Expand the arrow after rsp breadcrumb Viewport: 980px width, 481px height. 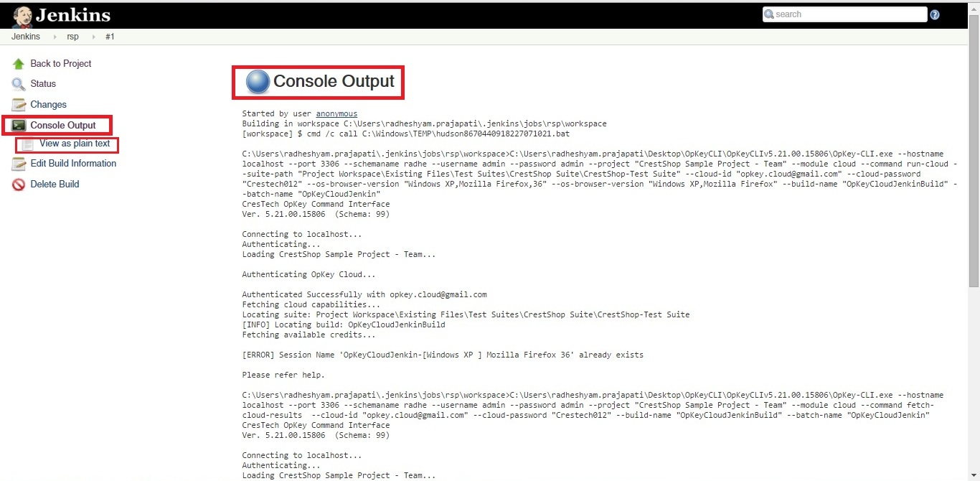point(93,37)
